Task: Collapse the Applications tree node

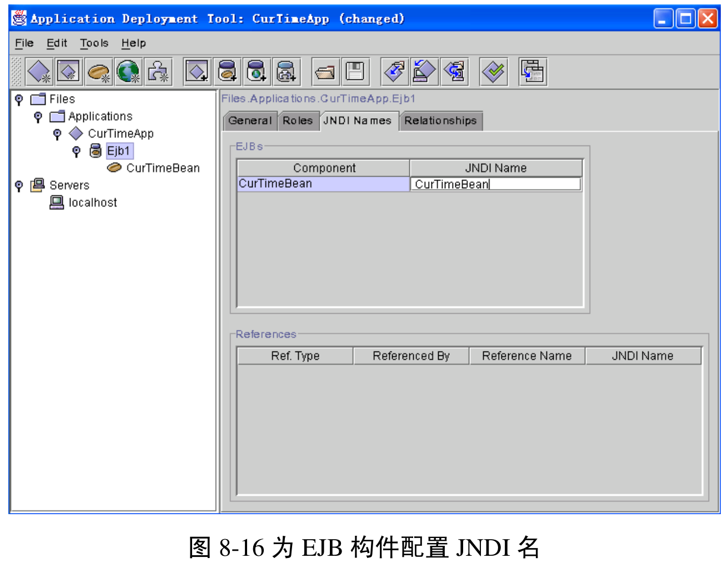Action: tap(38, 117)
